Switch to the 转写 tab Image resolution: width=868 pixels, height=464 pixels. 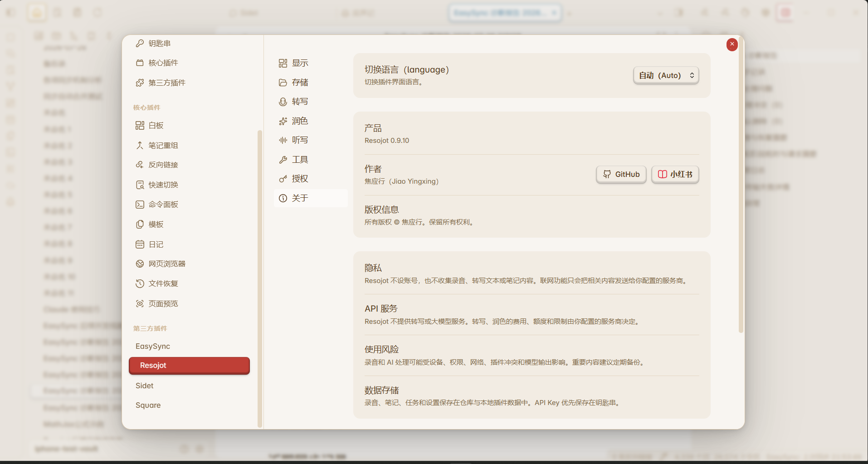tap(311, 102)
